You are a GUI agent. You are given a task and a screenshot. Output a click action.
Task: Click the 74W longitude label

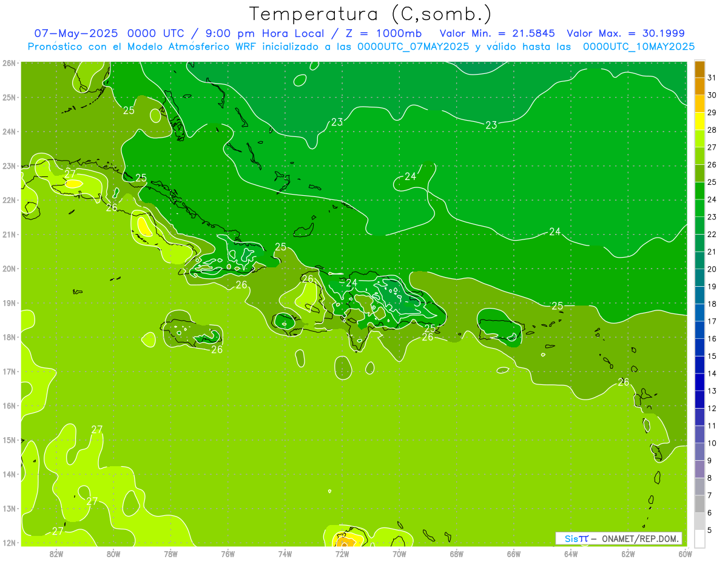(x=285, y=554)
